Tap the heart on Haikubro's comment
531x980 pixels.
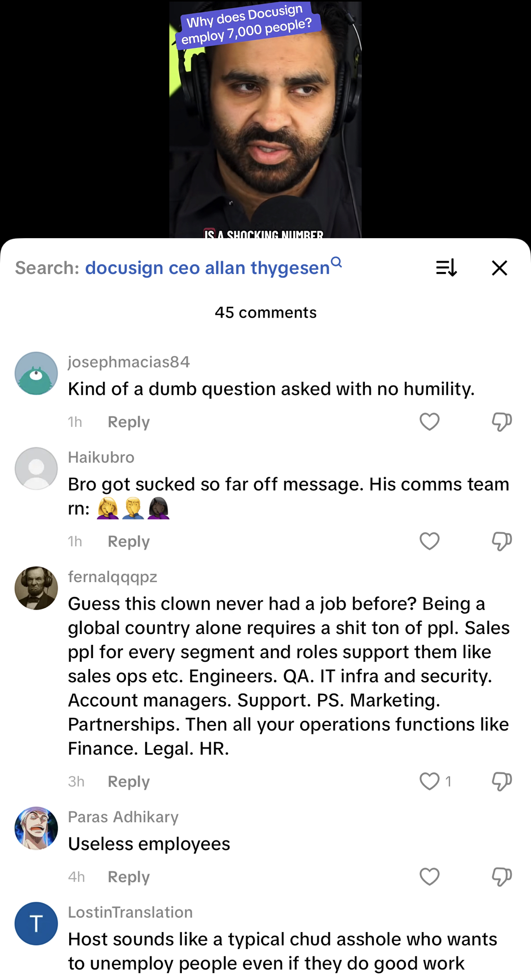(430, 541)
